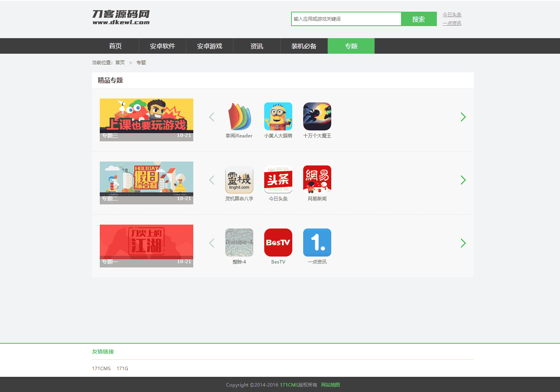Open the 今日头条 app icon

[278, 179]
